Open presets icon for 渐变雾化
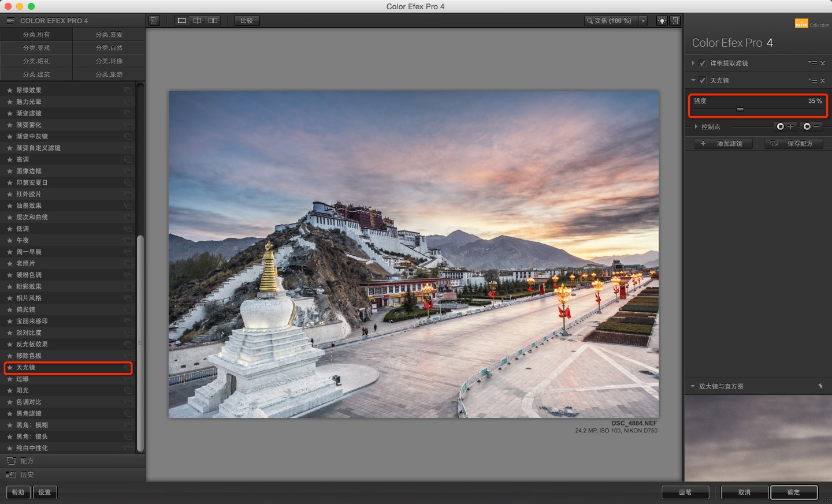The width and height of the screenshot is (832, 504). tap(128, 125)
